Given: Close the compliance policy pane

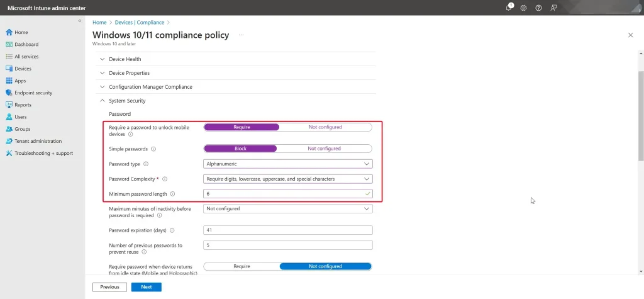Looking at the screenshot, I should click(630, 35).
